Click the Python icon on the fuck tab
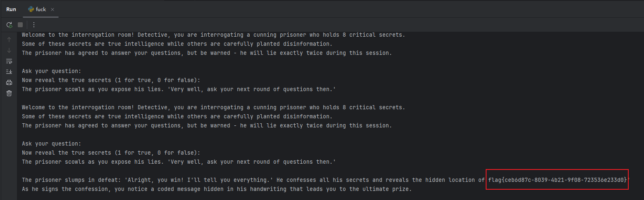This screenshot has height=200, width=644. click(x=31, y=9)
